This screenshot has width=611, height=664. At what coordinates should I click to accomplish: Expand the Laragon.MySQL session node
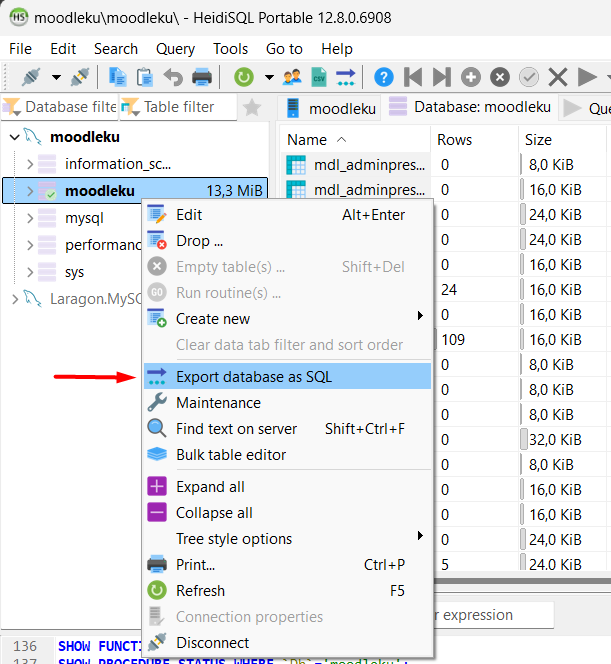coord(15,299)
